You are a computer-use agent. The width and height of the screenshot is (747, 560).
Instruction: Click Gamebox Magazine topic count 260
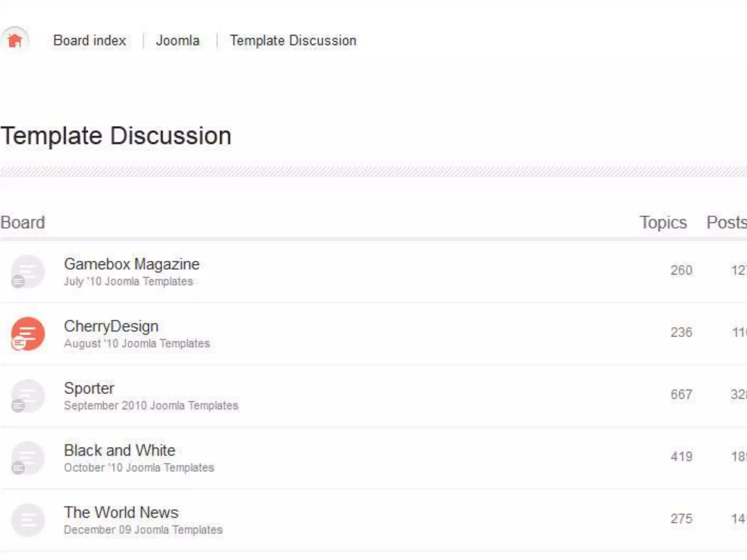681,270
